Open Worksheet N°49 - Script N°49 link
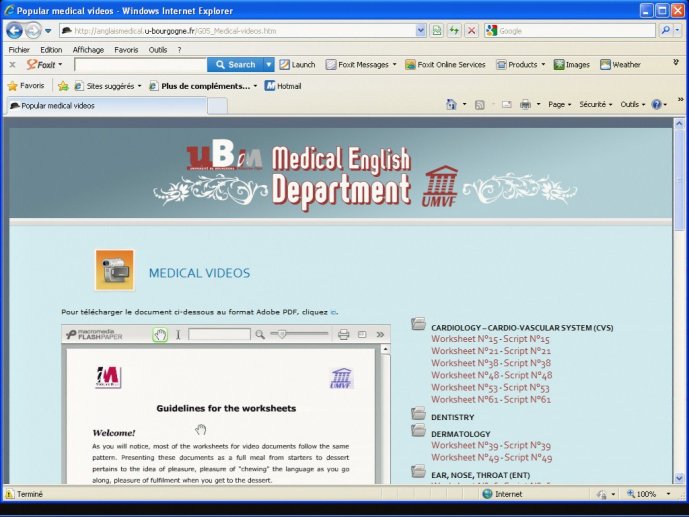 click(x=492, y=458)
